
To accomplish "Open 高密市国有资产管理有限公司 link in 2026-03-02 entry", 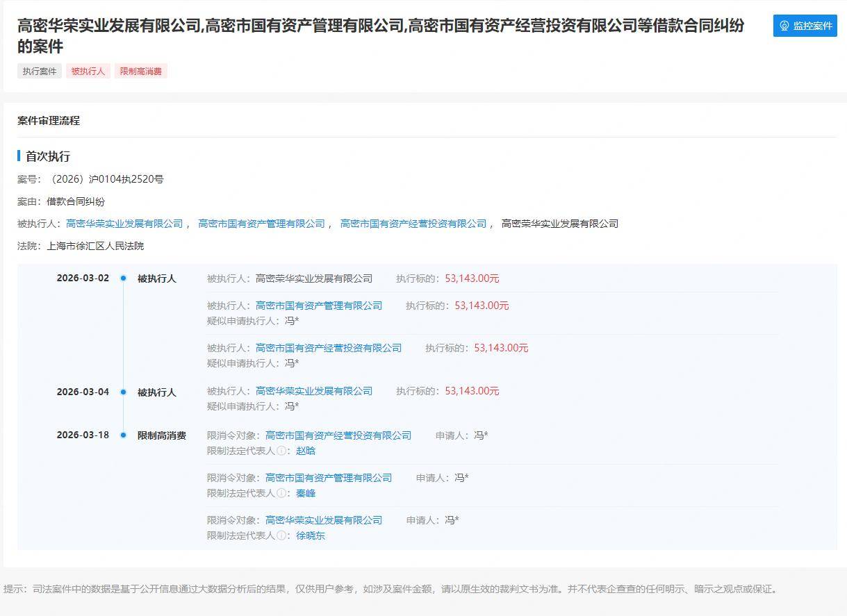I will [x=319, y=306].
